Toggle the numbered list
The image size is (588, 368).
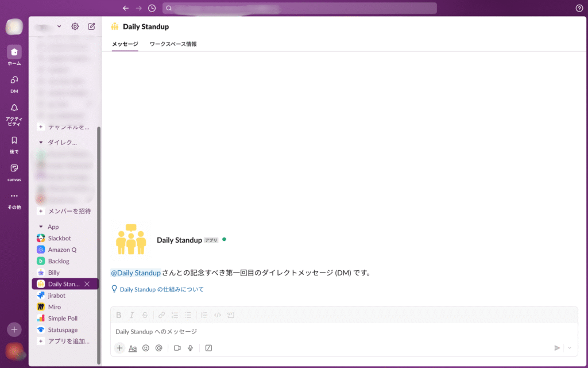175,315
